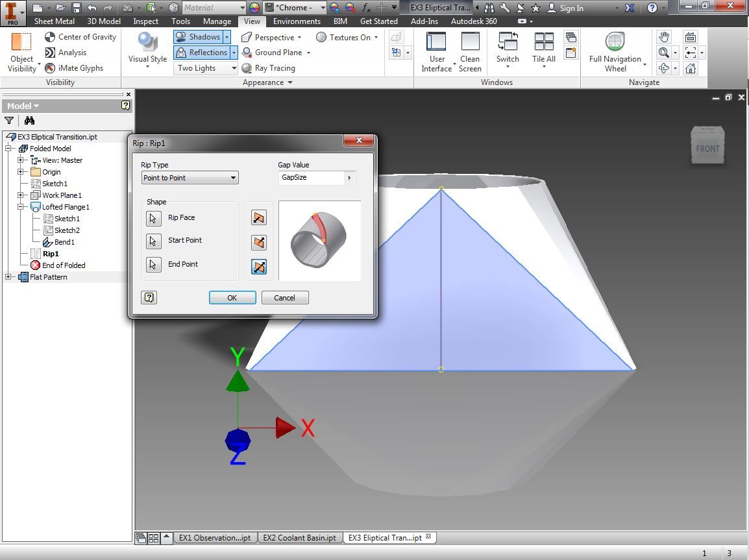
Task: Click the model browser filter icon
Action: point(9,121)
